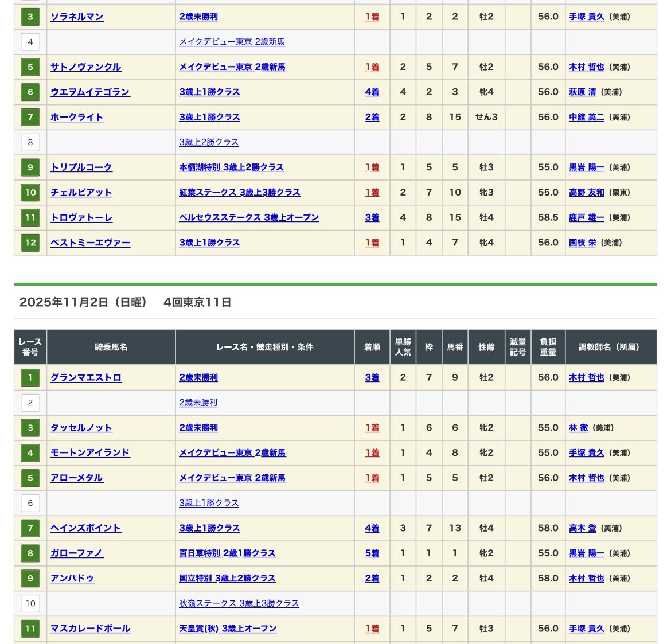Click green race number 1 badge in グランマエストロ row
This screenshot has width=671, height=644.
click(30, 377)
